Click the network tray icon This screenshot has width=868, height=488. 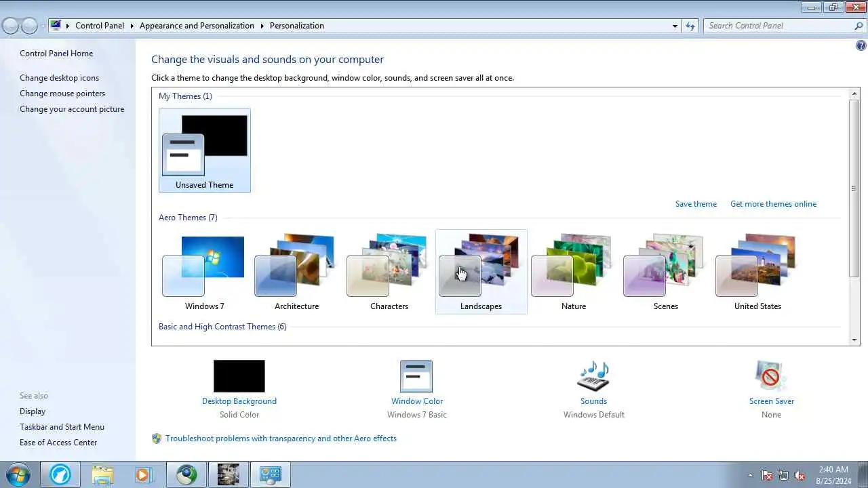(x=783, y=475)
